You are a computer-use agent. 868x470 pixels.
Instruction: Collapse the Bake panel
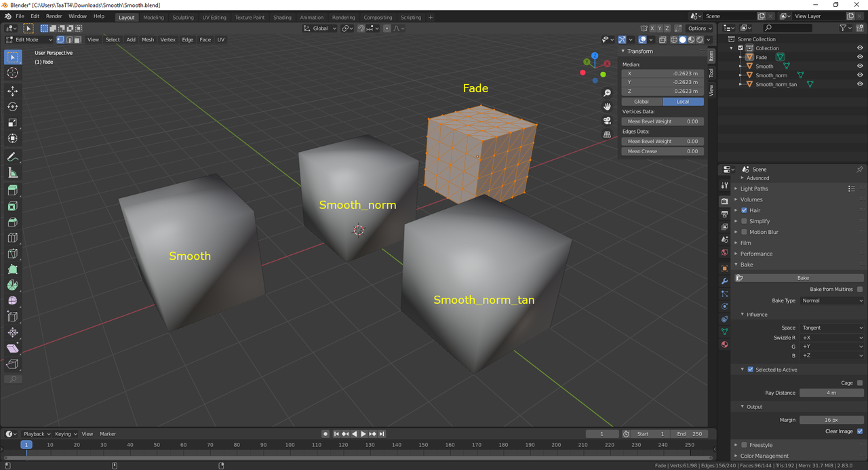pyautogui.click(x=747, y=265)
